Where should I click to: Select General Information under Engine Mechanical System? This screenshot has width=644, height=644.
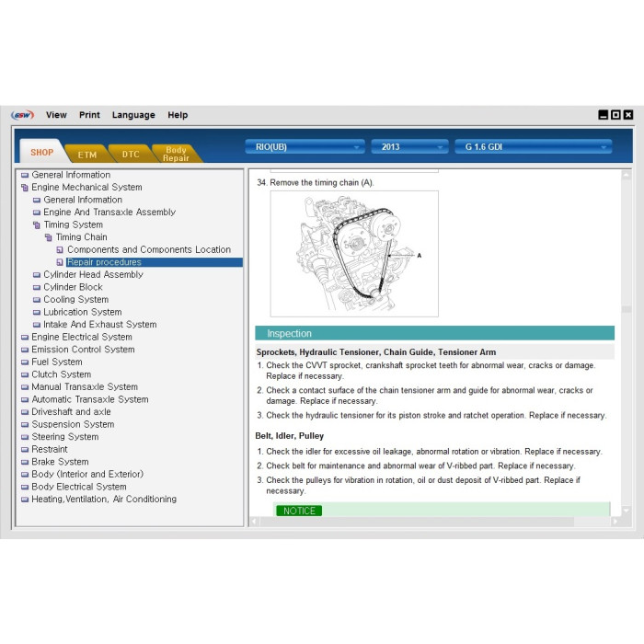(83, 200)
